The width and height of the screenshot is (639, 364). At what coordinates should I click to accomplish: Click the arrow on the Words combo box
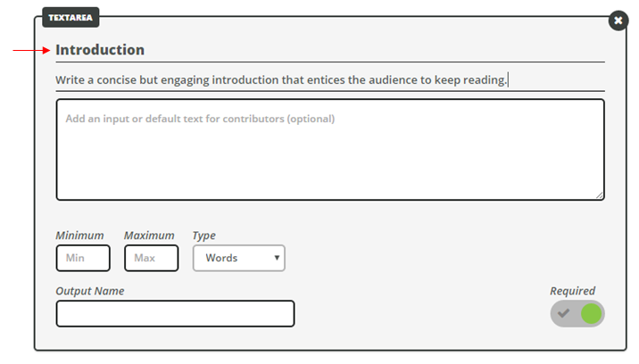coord(277,258)
